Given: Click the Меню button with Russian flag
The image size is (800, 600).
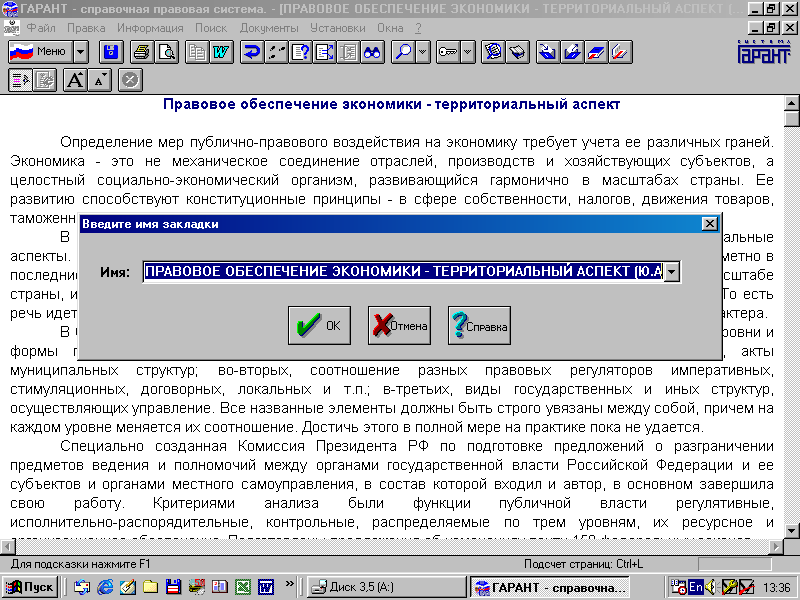Looking at the screenshot, I should point(40,52).
